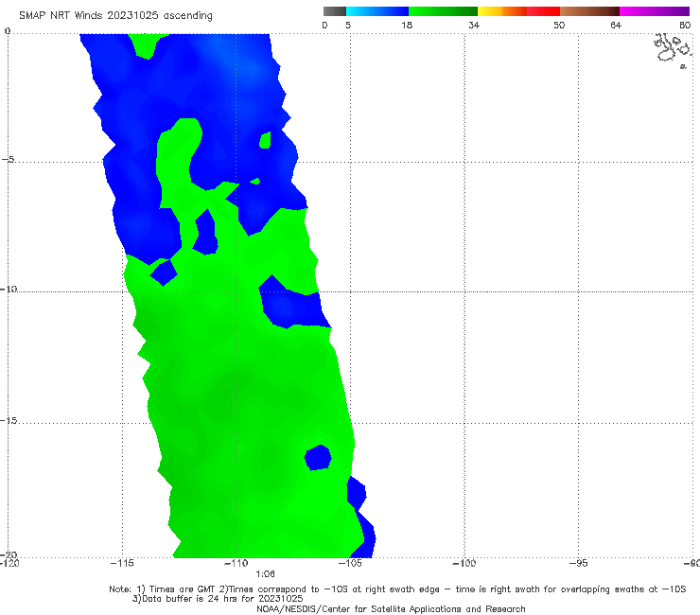Image resolution: width=700 pixels, height=615 pixels.
Task: Click the longitude label '-115'
Action: pos(122,563)
